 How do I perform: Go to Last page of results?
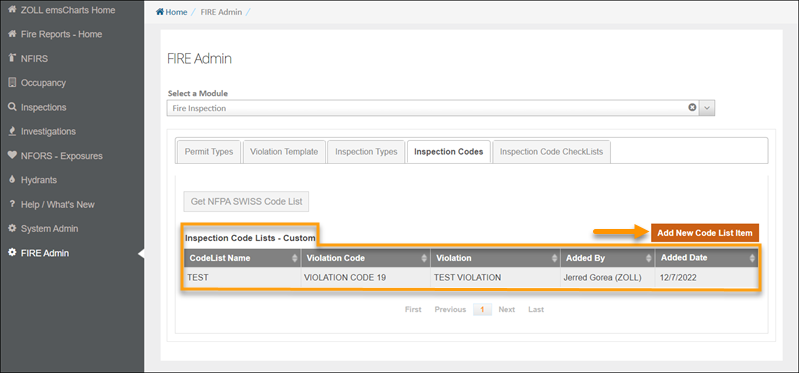(536, 309)
